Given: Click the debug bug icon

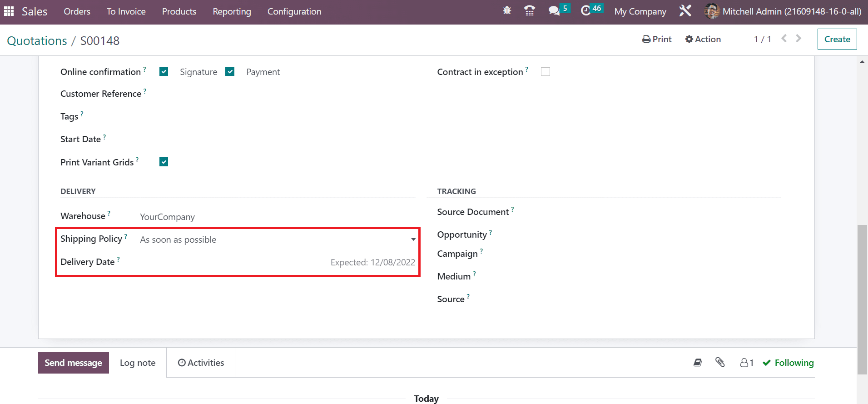Looking at the screenshot, I should 507,11.
